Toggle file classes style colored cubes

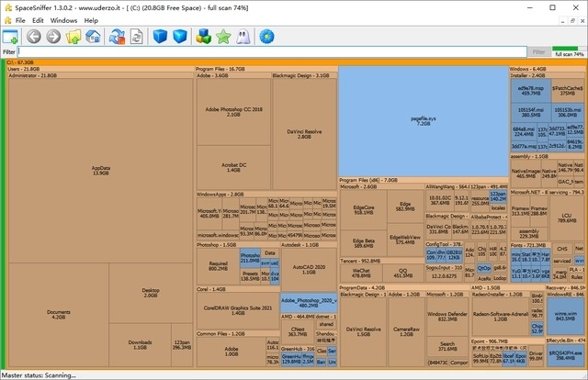tap(204, 37)
